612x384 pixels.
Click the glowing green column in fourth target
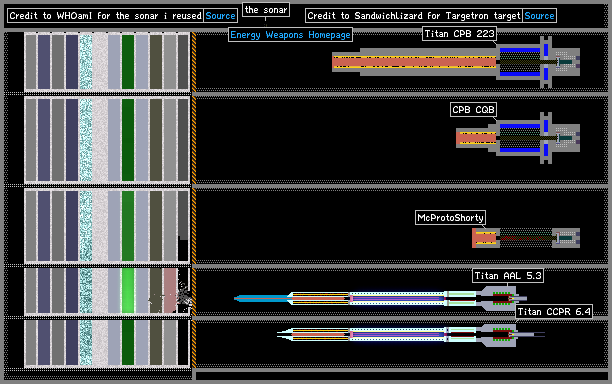click(x=128, y=290)
